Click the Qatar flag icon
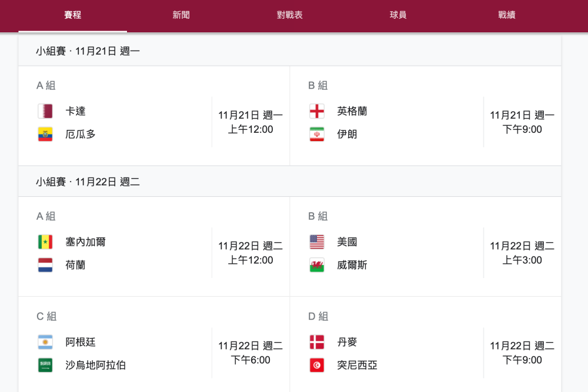This screenshot has height=392, width=588. pyautogui.click(x=45, y=111)
